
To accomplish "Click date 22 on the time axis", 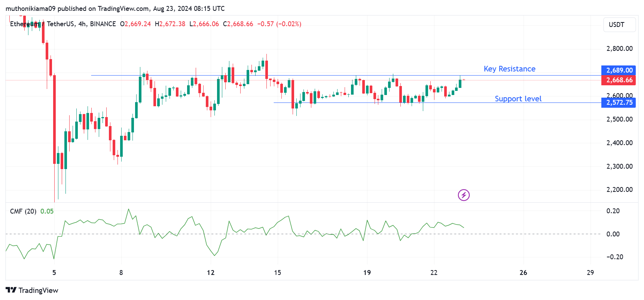I will [x=434, y=273].
